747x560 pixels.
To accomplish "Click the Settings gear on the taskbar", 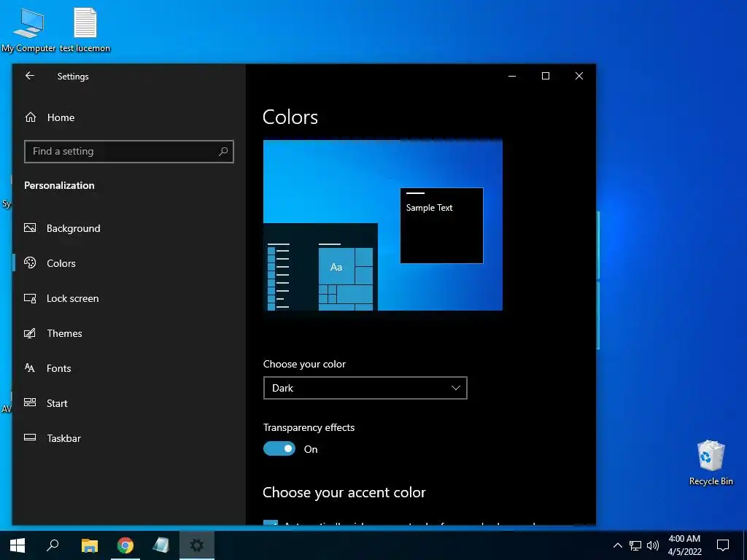I will 197,545.
